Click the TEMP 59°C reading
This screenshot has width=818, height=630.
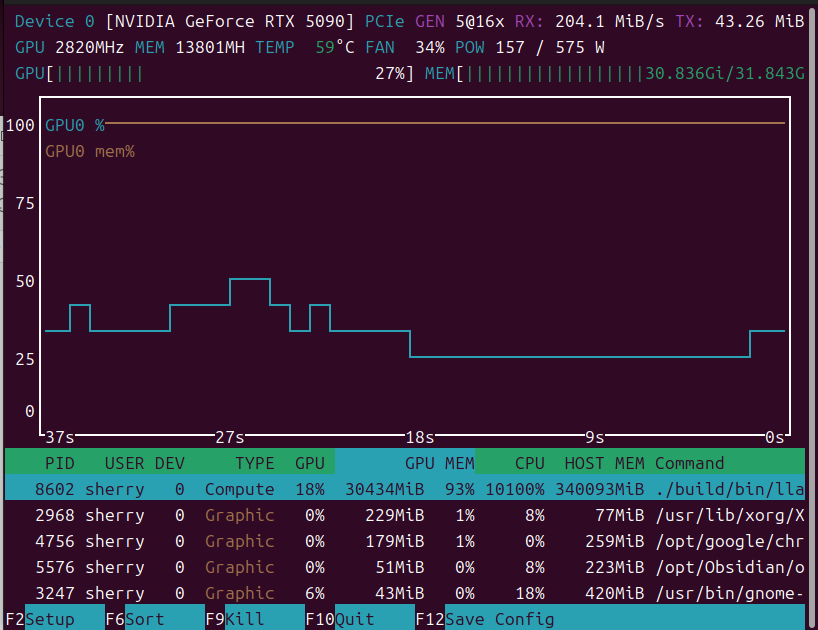pyautogui.click(x=305, y=47)
